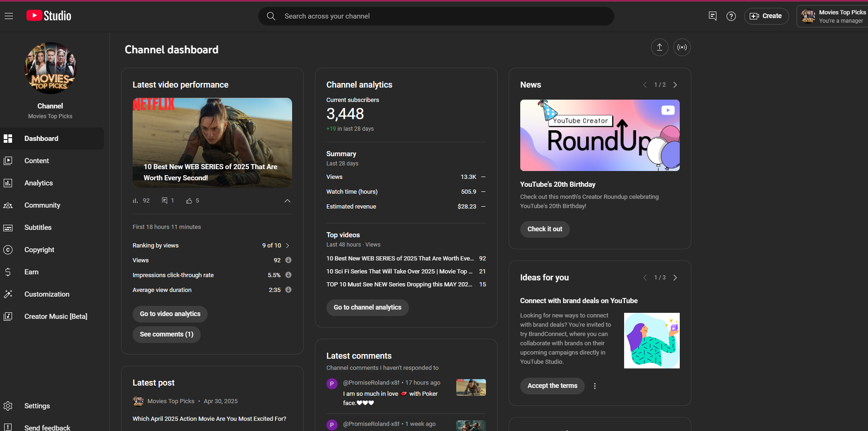Viewport: 868px width, 431px height.
Task: Open the Analytics menu item
Action: tap(52, 183)
